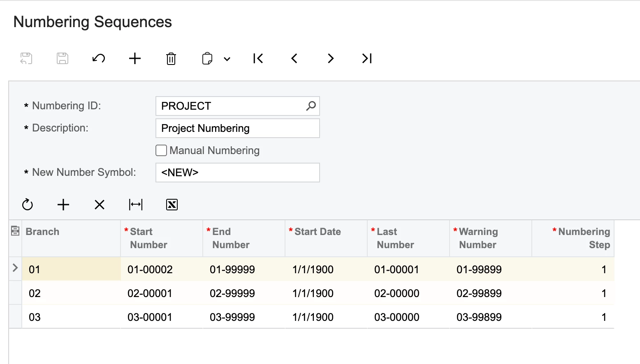Add a new numbering sequence record
640x364 pixels.
(135, 58)
